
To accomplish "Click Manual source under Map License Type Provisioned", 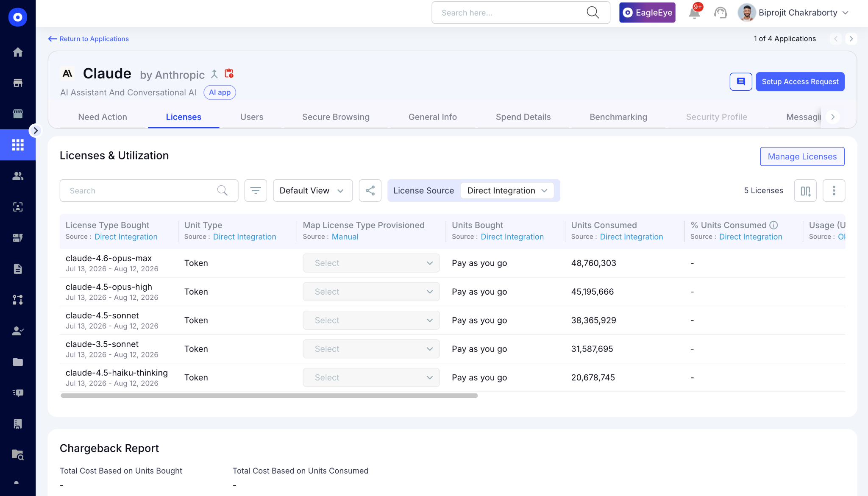I will click(345, 237).
